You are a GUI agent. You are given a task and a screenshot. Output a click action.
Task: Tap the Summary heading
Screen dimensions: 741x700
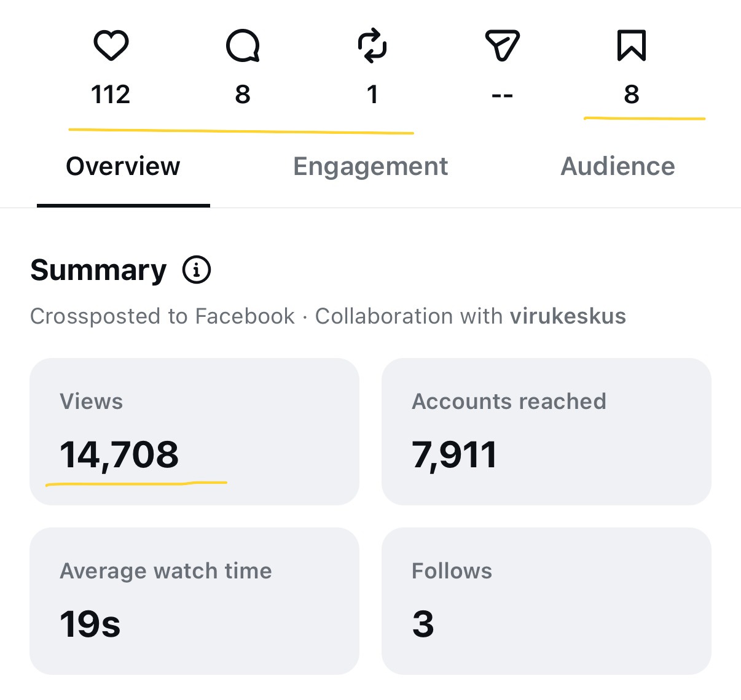point(98,270)
